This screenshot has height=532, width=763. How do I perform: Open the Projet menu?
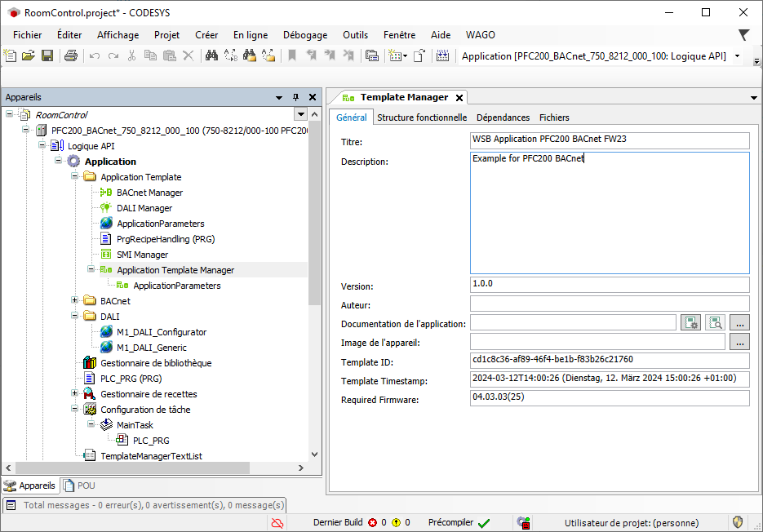(x=167, y=35)
